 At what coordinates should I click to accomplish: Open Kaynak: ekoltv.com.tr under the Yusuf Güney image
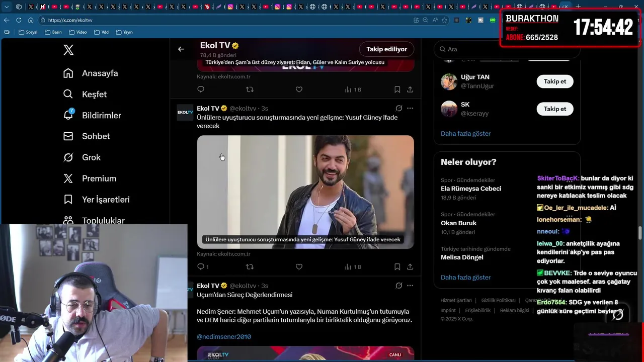tap(223, 254)
